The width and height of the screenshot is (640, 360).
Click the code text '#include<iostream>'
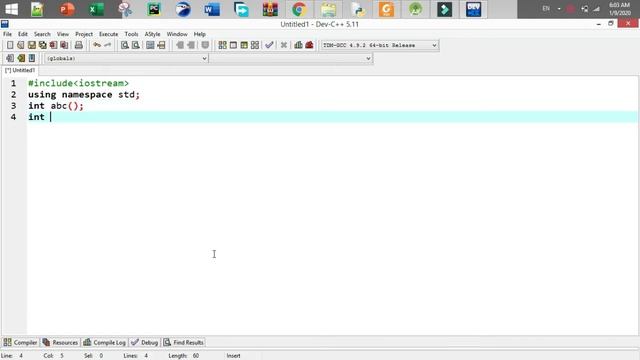pyautogui.click(x=78, y=83)
